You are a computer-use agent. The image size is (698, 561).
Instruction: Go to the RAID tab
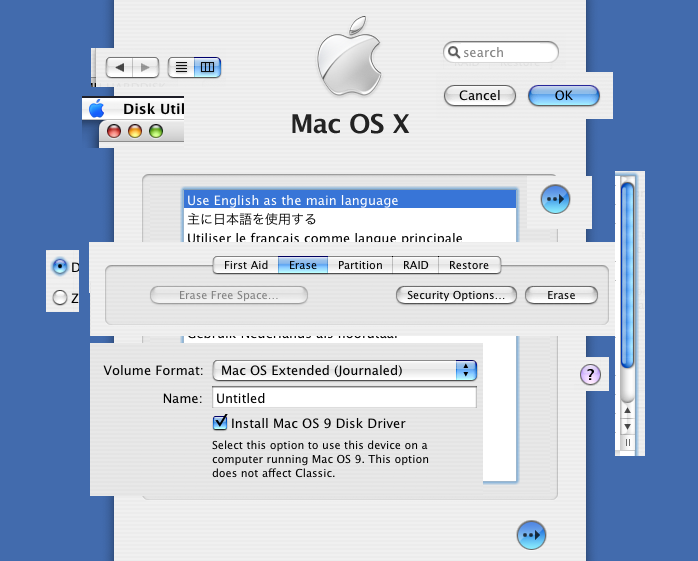(x=416, y=265)
